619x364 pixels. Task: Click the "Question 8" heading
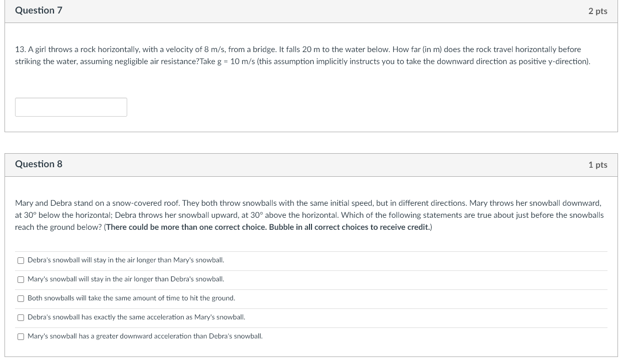39,164
